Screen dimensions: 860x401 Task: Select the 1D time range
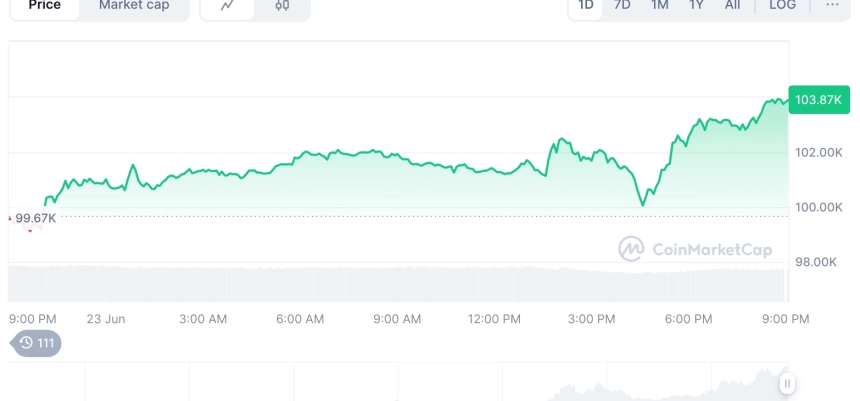pyautogui.click(x=586, y=5)
